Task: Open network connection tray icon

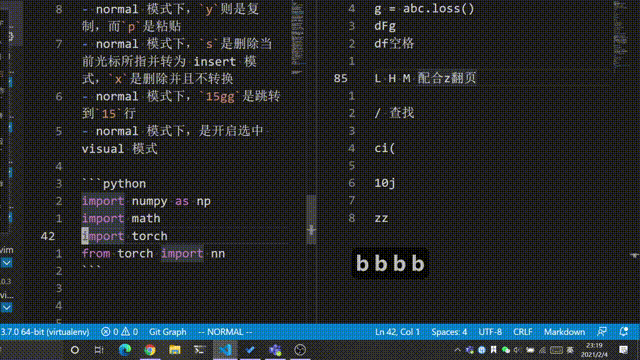Action: point(542,350)
